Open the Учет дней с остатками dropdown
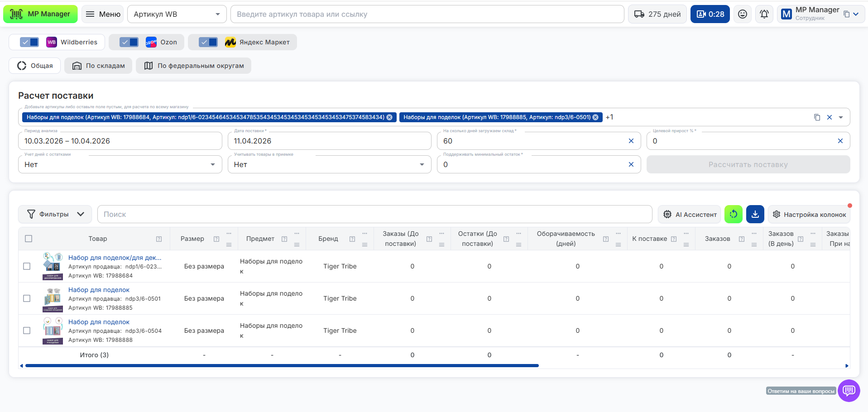This screenshot has width=868, height=412. 120,164
